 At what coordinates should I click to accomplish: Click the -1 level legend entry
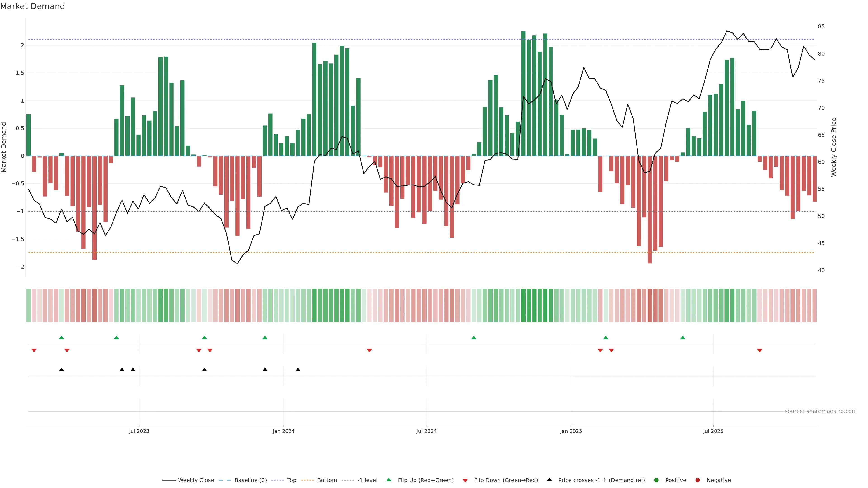pyautogui.click(x=367, y=480)
